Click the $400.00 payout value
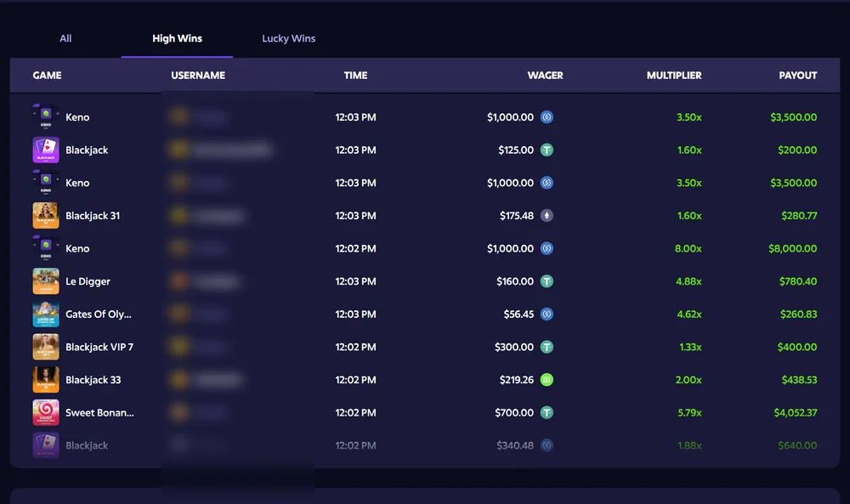The image size is (850, 504). pyautogui.click(x=797, y=347)
